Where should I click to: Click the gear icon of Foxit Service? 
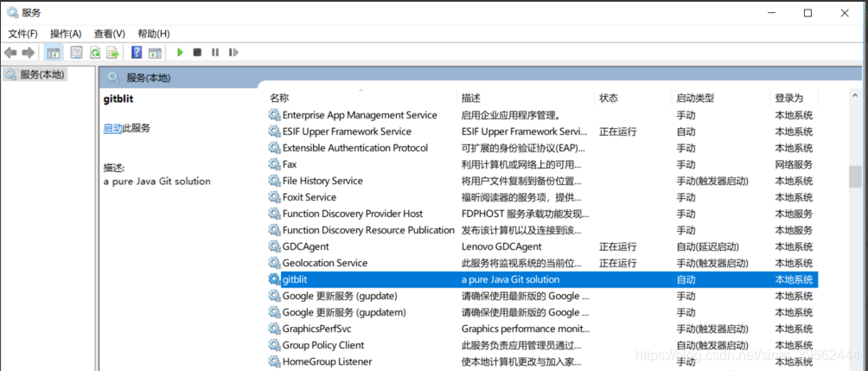[274, 197]
